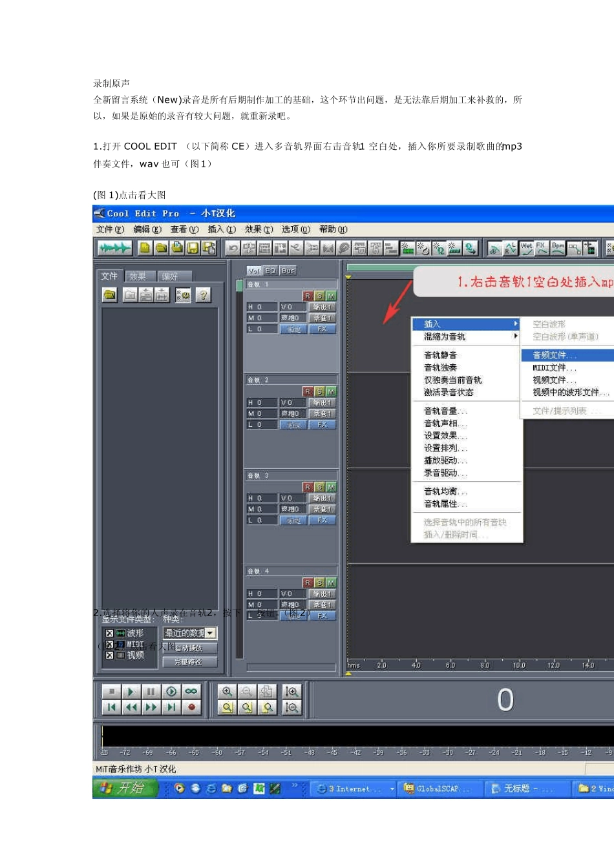Screen dimensions: 614x868
Task: Click the 自动播放 button
Action: (x=190, y=648)
